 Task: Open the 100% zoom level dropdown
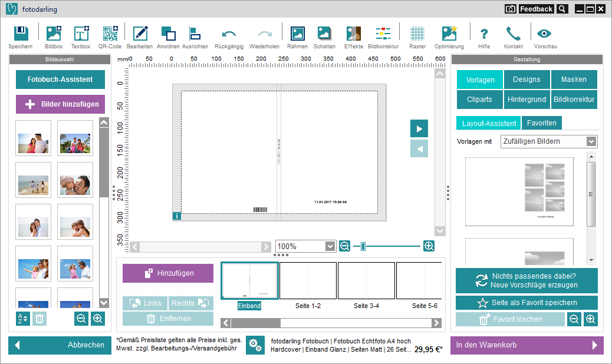click(x=330, y=246)
